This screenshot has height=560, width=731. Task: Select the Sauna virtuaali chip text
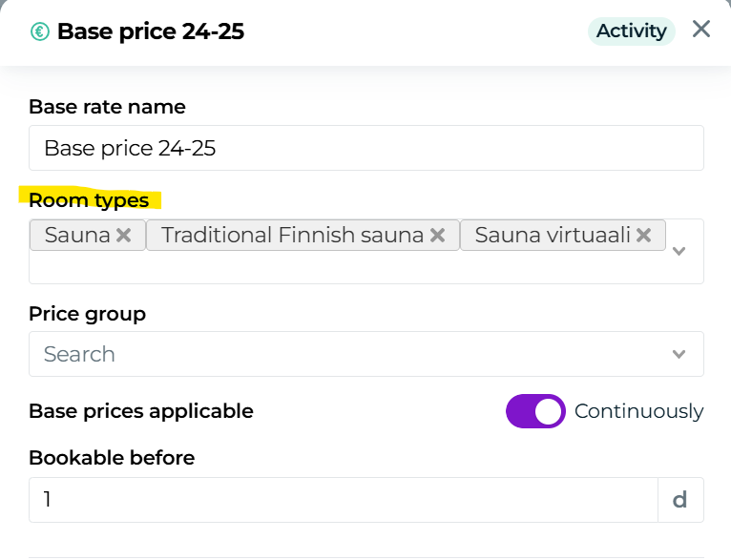coord(553,235)
